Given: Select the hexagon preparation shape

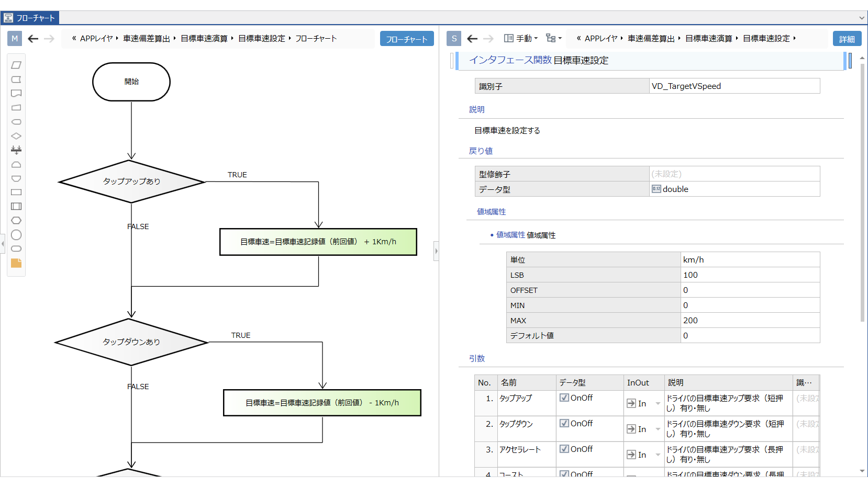Looking at the screenshot, I should click(16, 221).
